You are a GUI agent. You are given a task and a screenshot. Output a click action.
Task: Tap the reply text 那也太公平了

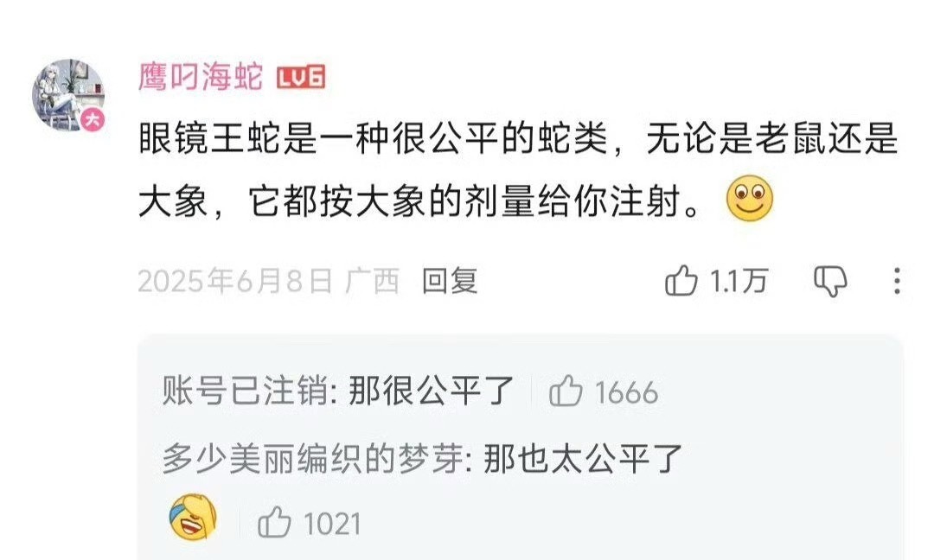click(583, 458)
